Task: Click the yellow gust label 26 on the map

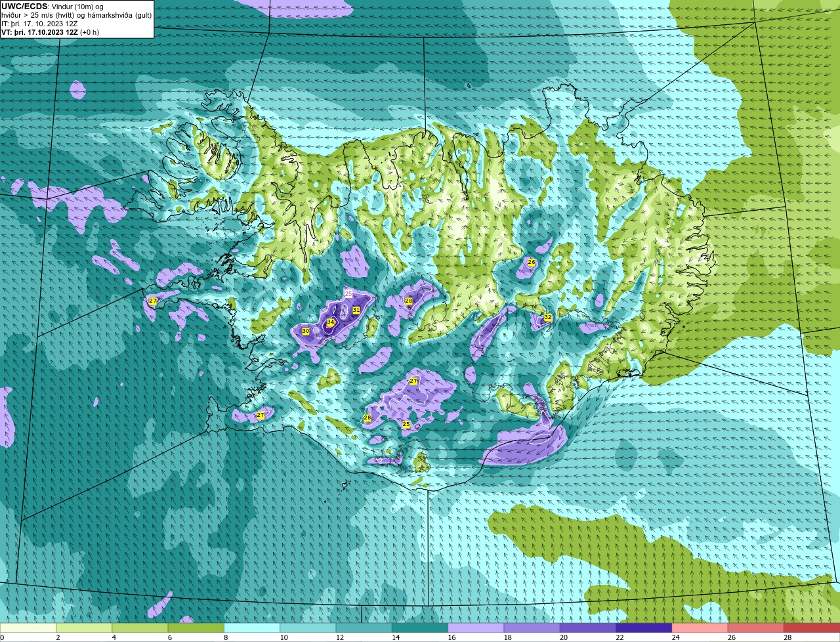Action: coord(532,263)
